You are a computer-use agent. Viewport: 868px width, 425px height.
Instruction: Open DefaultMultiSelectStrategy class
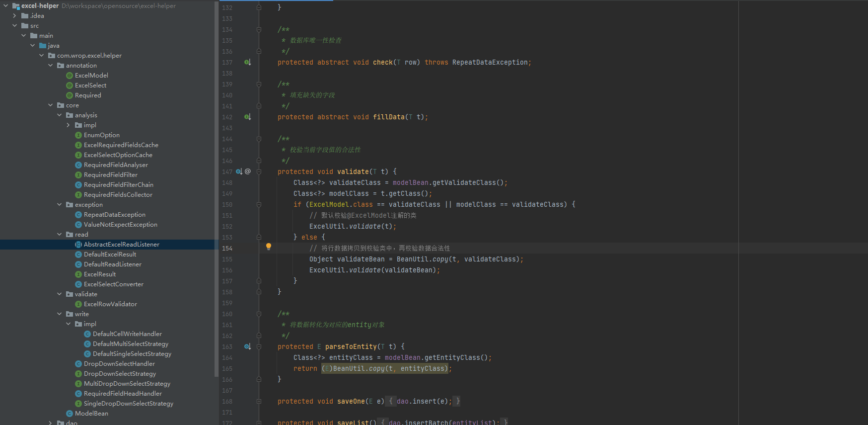131,344
